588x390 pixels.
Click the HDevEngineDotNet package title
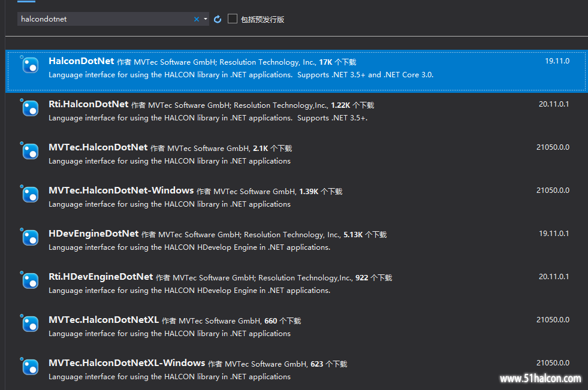(x=94, y=234)
